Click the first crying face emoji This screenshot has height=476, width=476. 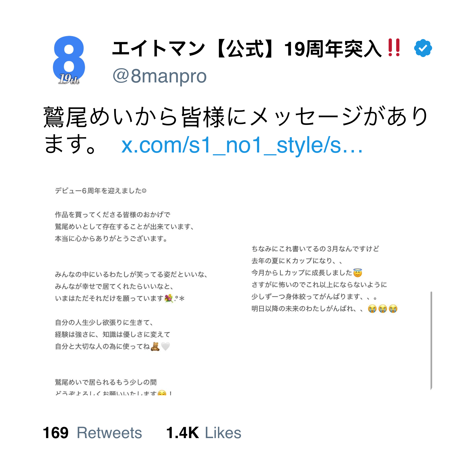pyautogui.click(x=372, y=309)
